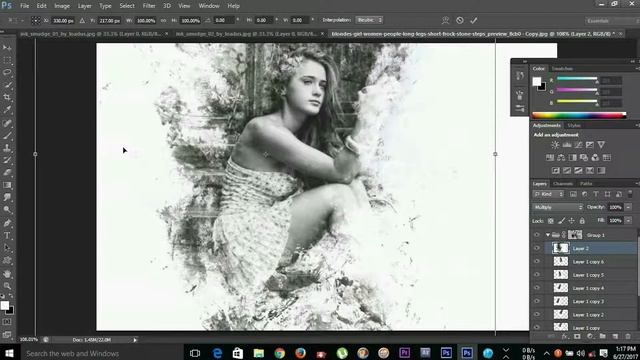The image size is (640, 360).
Task: Open the layer filter Kind dropdown
Action: point(549,194)
